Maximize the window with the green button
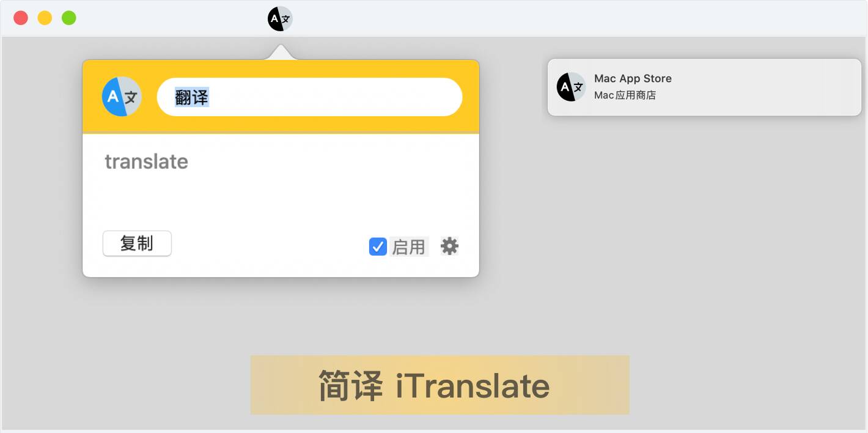This screenshot has height=433, width=868. coord(69,18)
